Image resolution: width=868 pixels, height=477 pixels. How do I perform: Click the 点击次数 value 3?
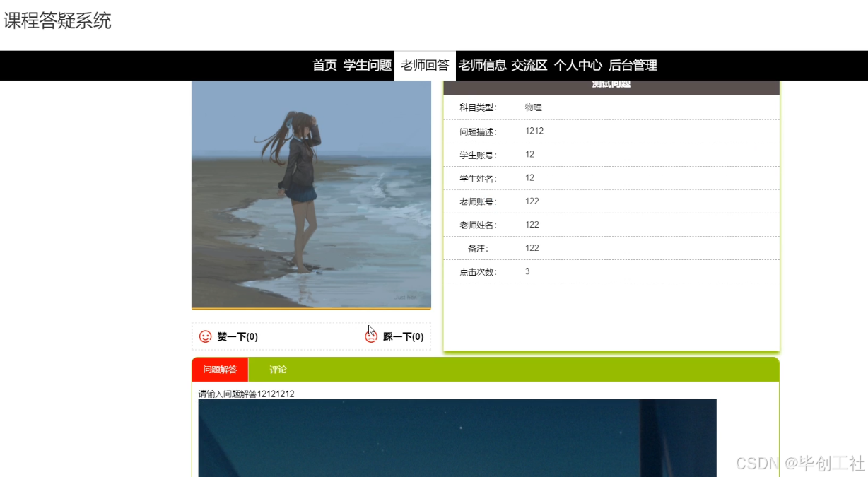527,271
